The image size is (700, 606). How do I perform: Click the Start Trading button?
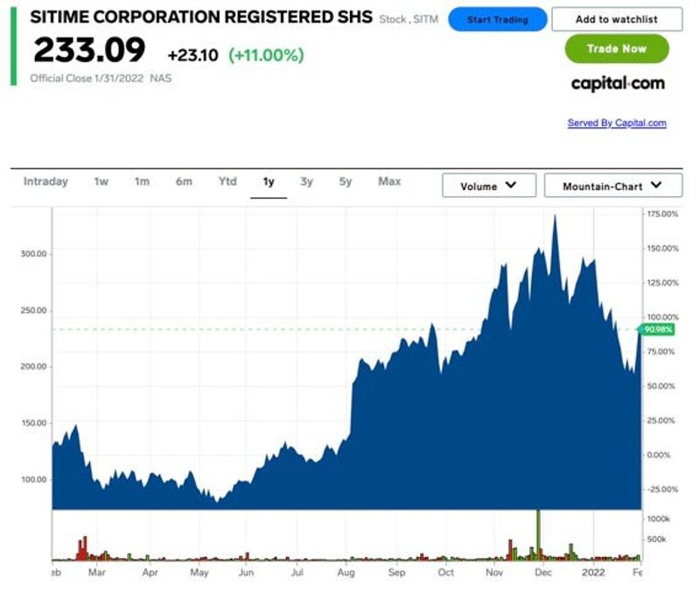coord(497,19)
